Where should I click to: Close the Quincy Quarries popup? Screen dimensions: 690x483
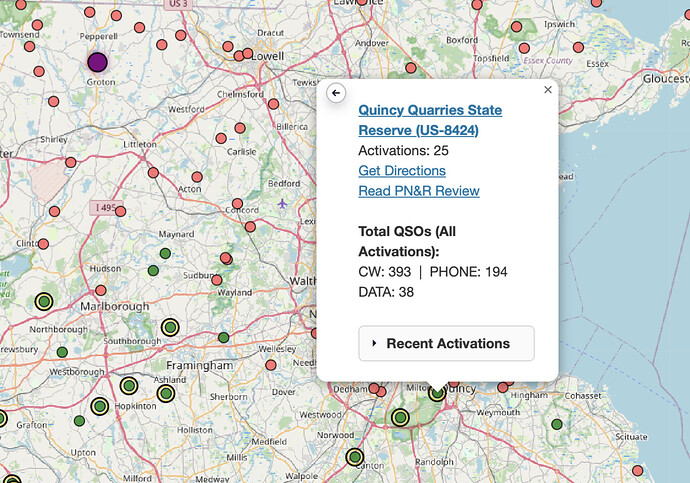tap(547, 90)
